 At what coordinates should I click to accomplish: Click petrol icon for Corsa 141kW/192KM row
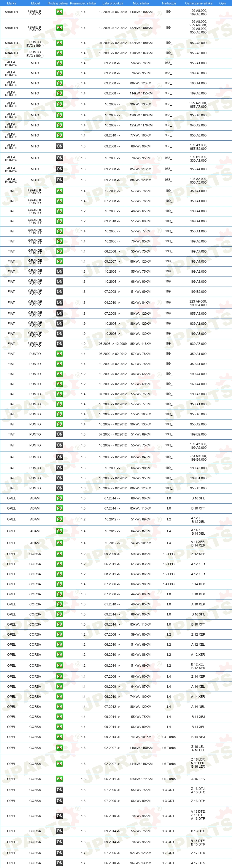pyautogui.click(x=59, y=764)
